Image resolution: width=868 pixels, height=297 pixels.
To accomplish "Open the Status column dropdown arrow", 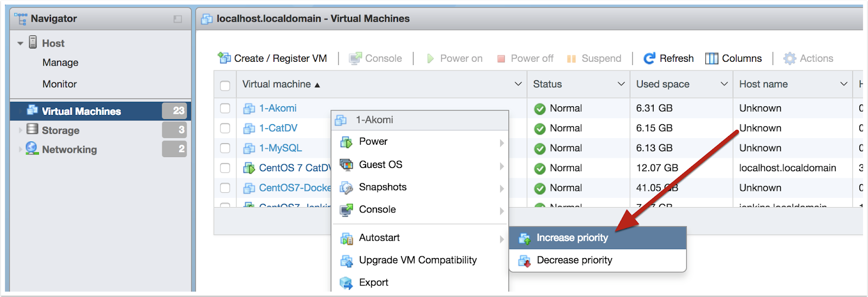I will (621, 84).
